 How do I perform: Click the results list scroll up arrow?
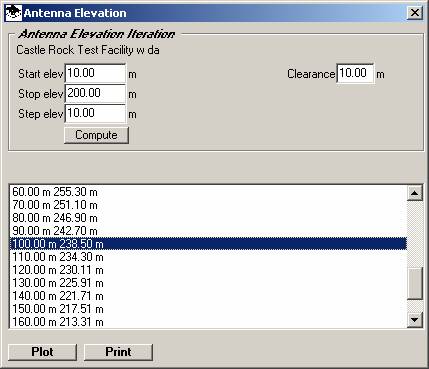pyautogui.click(x=415, y=193)
